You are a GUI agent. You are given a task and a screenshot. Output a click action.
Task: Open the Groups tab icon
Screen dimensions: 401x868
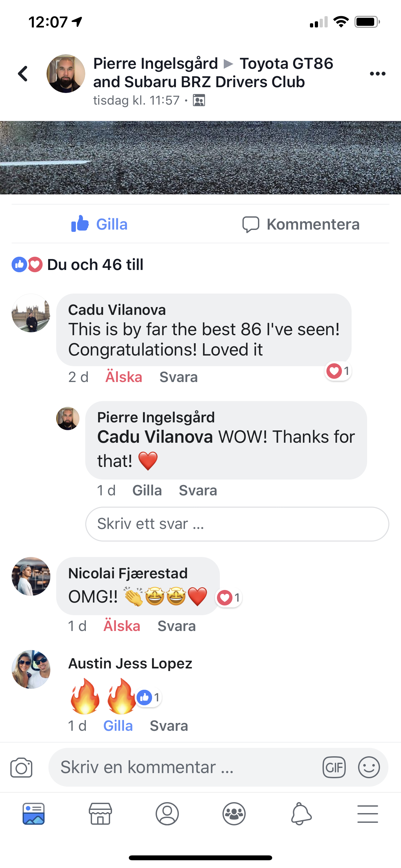pos(234,813)
